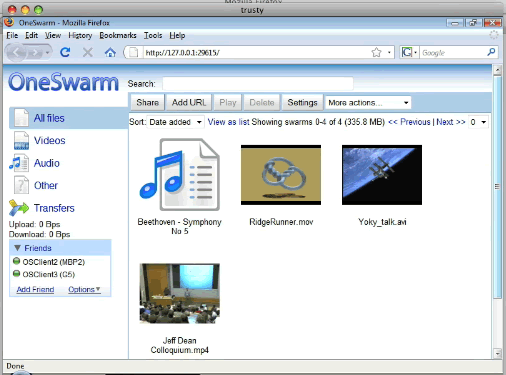Open the Help menu
This screenshot has width=506, height=375.
[177, 35]
